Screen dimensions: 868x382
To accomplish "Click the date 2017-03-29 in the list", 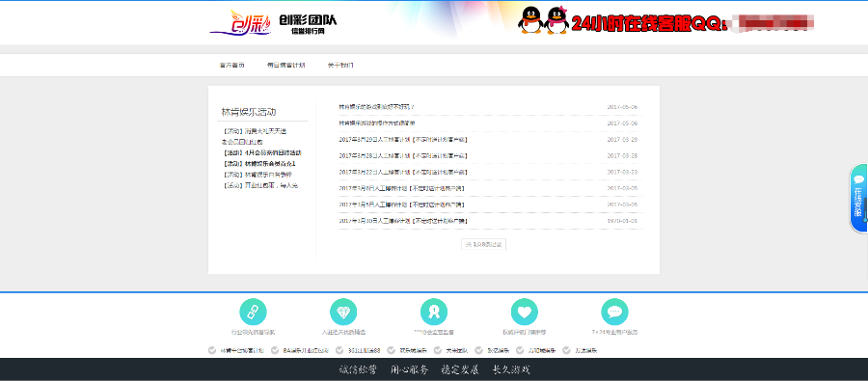I will coord(622,140).
